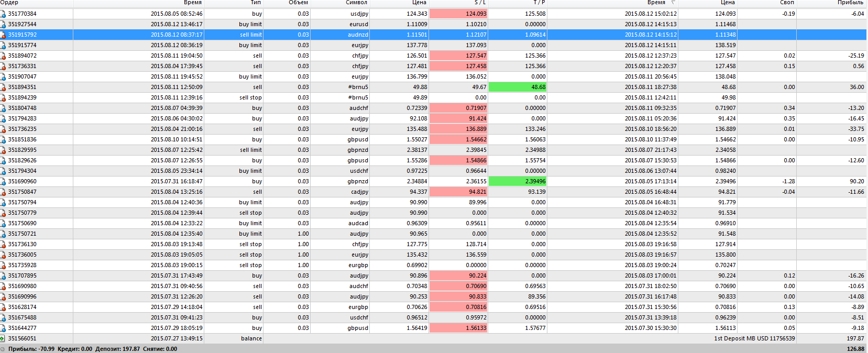
Task: Click the comment 1st Deposit MB USD 11756539
Action: (x=754, y=338)
